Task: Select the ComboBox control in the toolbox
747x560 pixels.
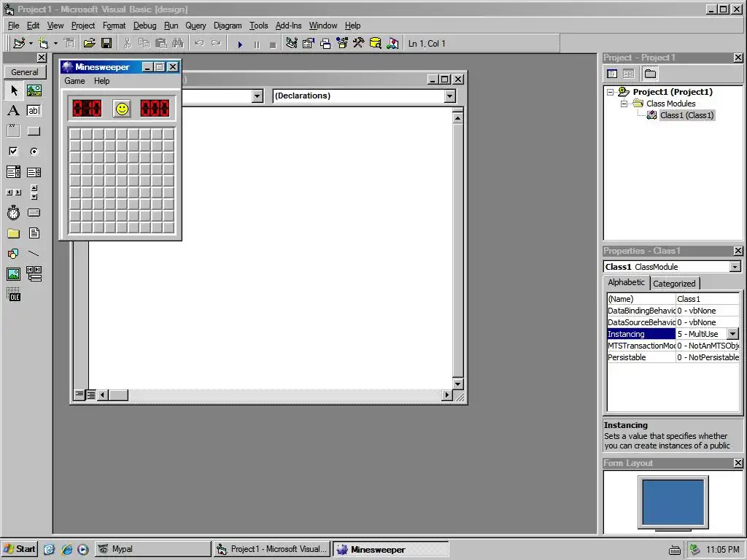Action: (x=14, y=172)
